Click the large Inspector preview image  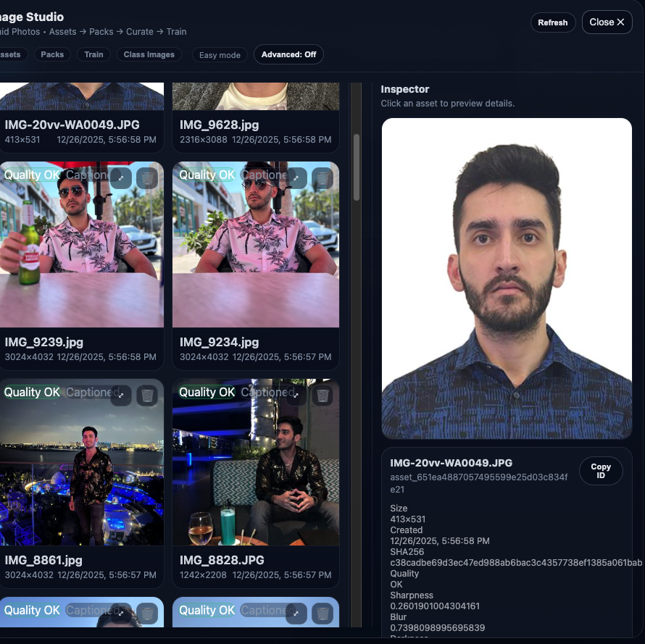click(x=507, y=278)
